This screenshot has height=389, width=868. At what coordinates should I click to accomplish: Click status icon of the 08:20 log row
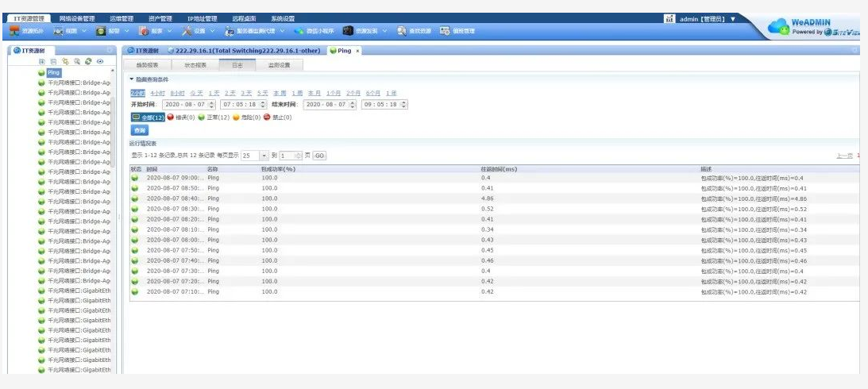pos(134,220)
